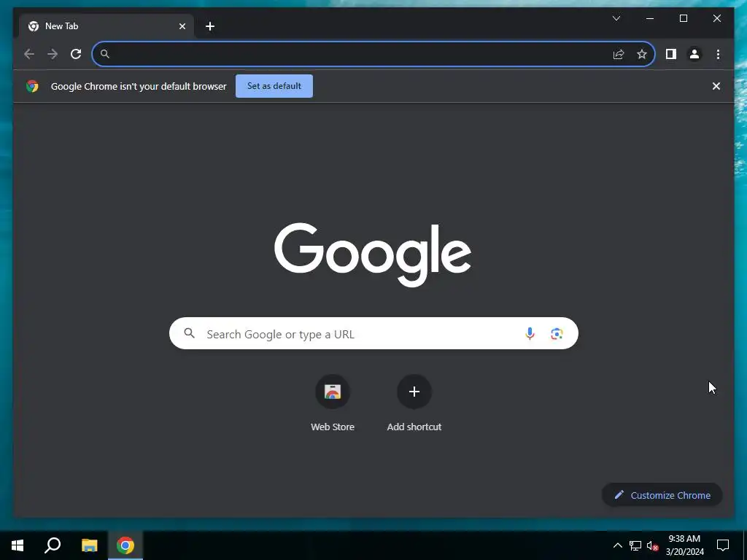Select the New Tab tab

coord(106,26)
